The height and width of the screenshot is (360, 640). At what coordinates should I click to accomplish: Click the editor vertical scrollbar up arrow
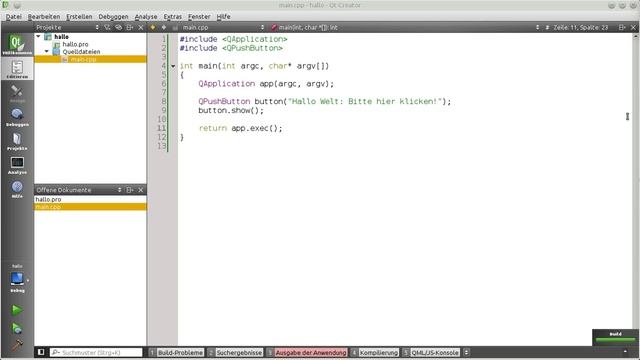(x=636, y=37)
